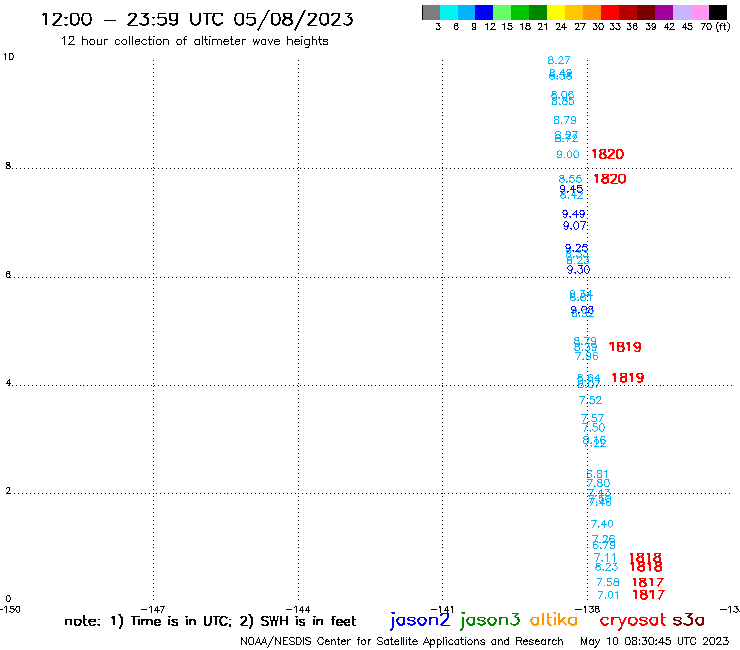740x650 pixels.
Task: Pick the yellow swatch in the height legend
Action: click(556, 12)
